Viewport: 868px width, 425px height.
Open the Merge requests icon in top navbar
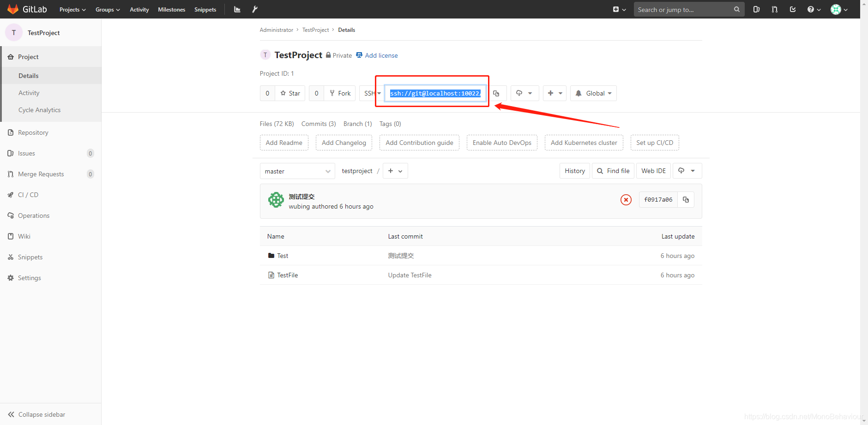tap(775, 9)
